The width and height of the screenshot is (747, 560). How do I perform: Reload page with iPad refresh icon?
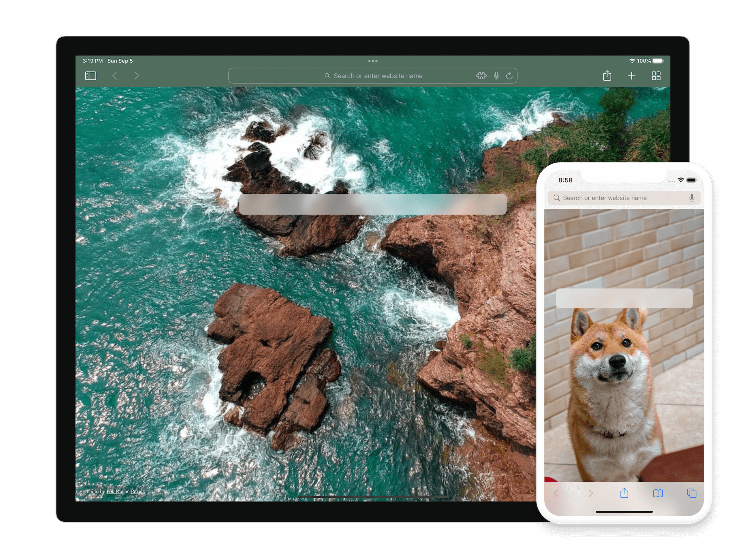[509, 76]
